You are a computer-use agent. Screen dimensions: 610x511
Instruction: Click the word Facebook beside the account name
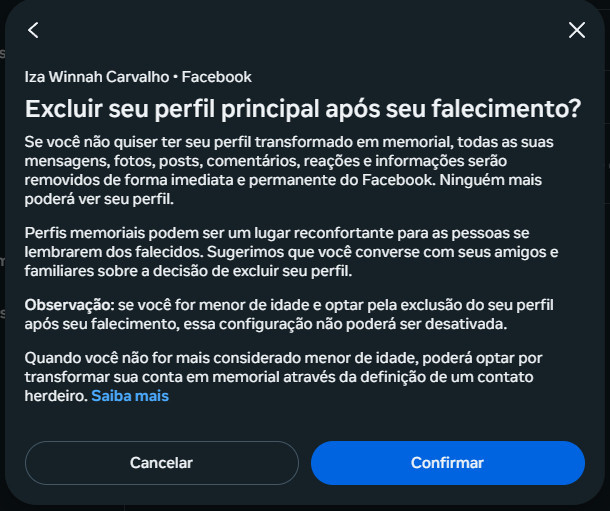click(217, 76)
